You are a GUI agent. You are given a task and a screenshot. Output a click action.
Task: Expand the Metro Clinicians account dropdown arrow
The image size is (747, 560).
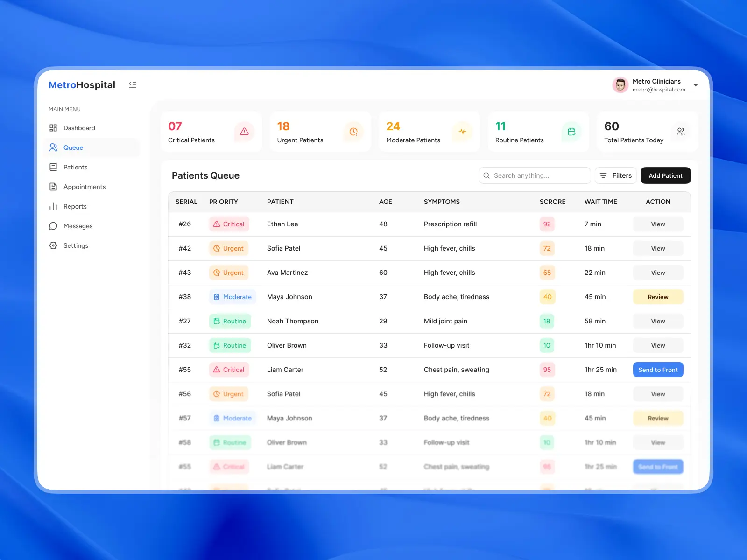696,85
